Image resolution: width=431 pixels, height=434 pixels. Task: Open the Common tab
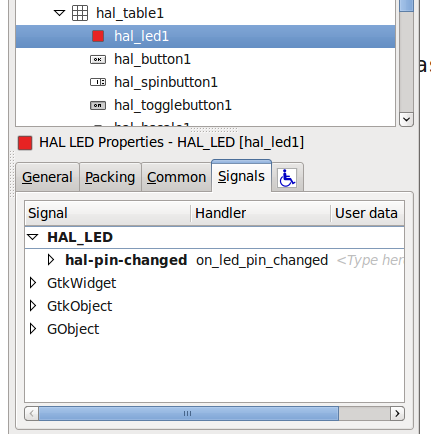(x=176, y=177)
